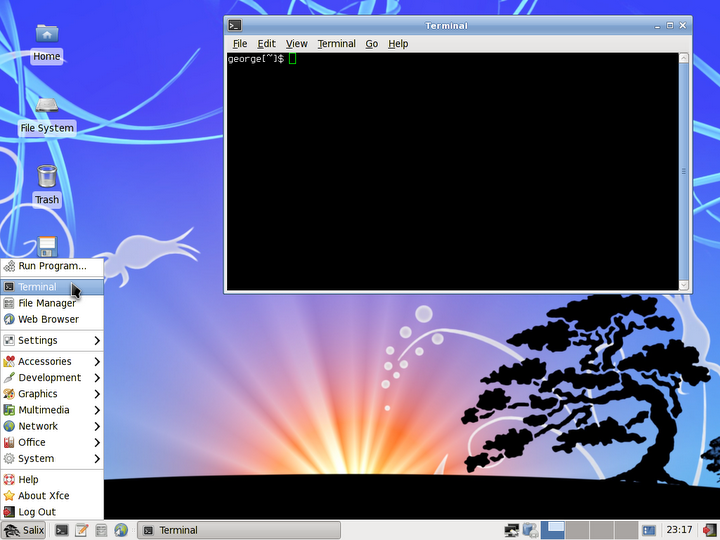Open the Terminal window View menu
Screen dimensions: 720x540
pyautogui.click(x=296, y=44)
